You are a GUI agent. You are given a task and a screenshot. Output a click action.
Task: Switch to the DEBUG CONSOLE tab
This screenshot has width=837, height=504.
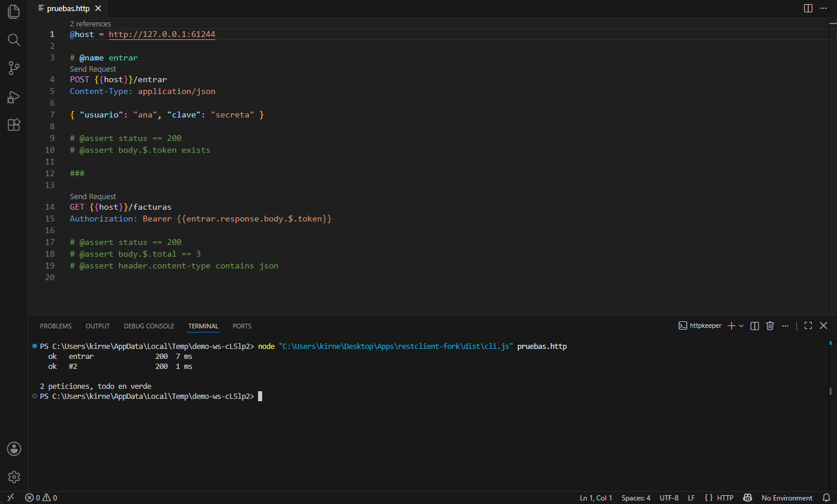pyautogui.click(x=149, y=326)
